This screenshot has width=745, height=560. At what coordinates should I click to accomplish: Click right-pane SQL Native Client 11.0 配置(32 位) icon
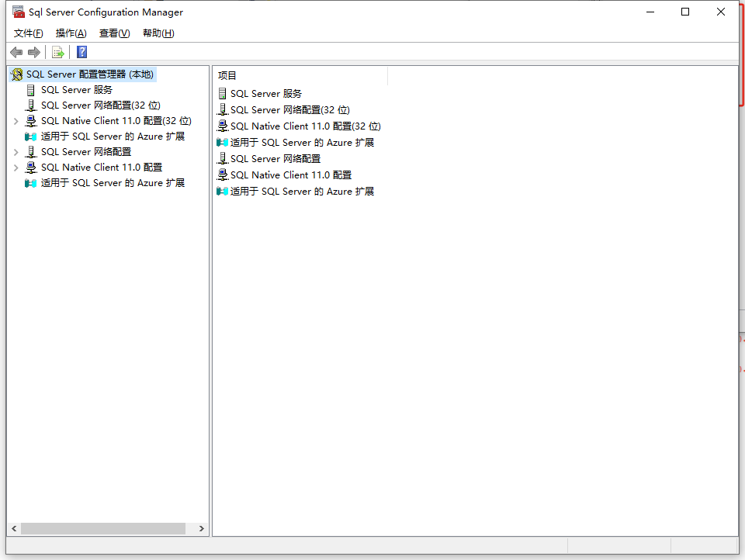point(223,126)
